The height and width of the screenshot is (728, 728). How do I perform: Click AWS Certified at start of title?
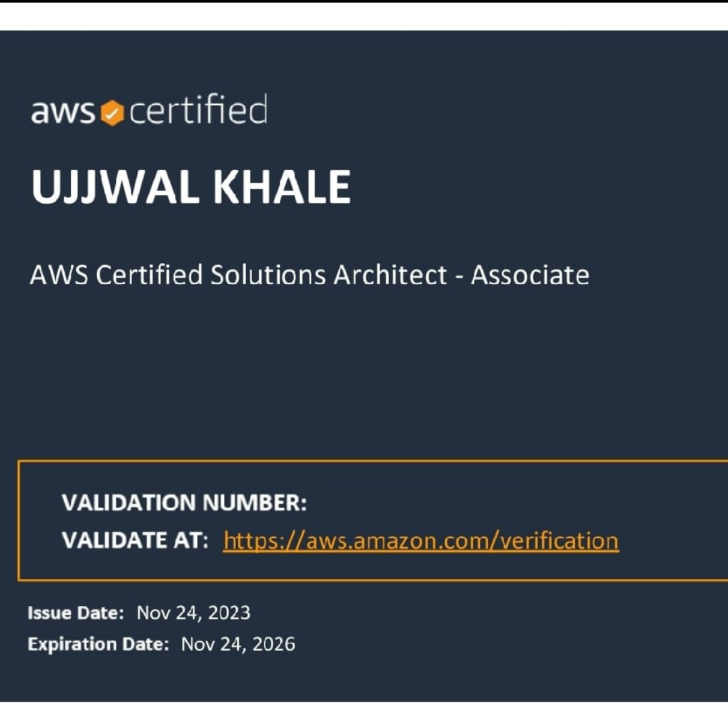(x=116, y=274)
